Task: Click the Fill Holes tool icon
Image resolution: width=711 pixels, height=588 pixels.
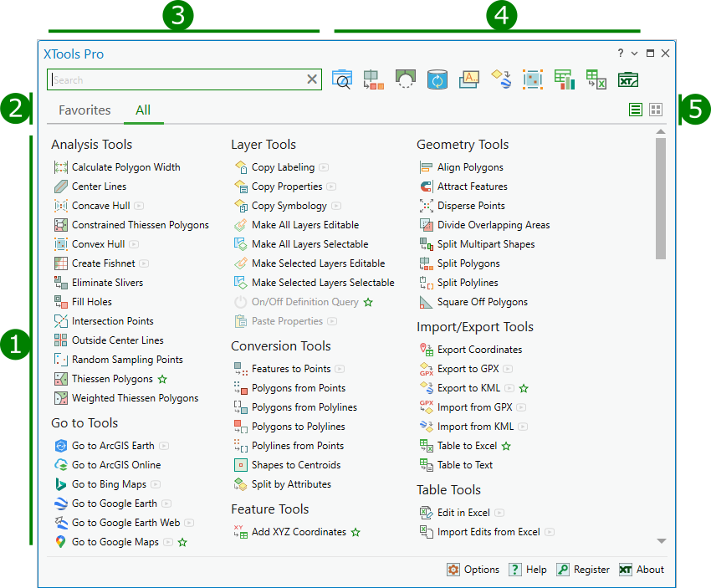Action: (61, 302)
